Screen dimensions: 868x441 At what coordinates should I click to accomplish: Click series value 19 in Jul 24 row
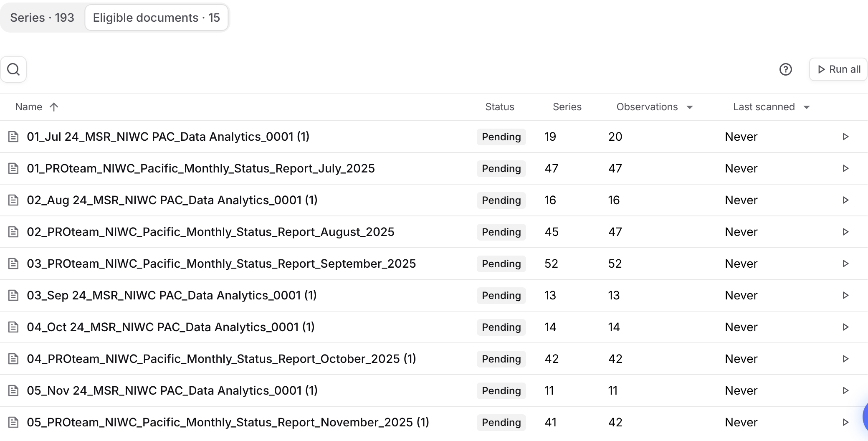tap(550, 137)
